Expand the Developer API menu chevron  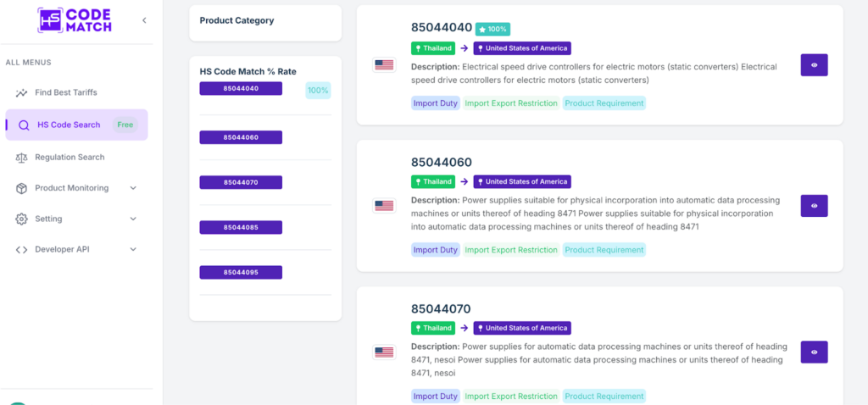click(133, 250)
